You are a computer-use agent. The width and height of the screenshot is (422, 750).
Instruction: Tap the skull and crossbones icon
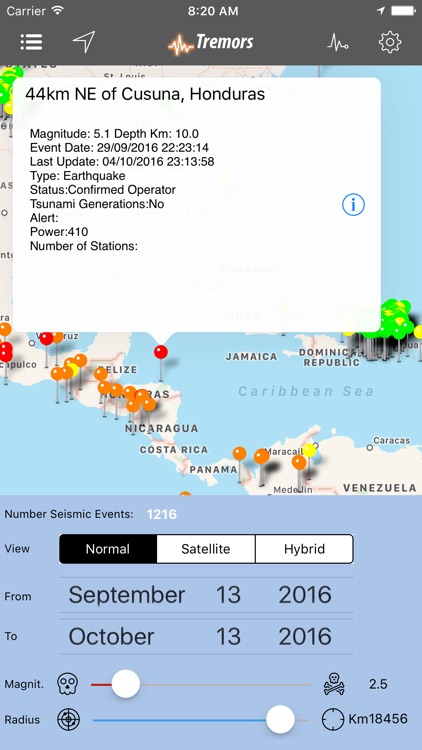coord(334,684)
